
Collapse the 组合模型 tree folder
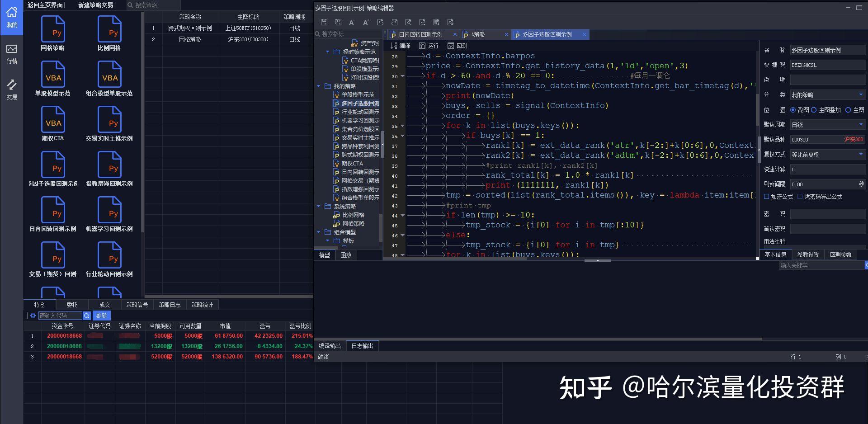[318, 232]
